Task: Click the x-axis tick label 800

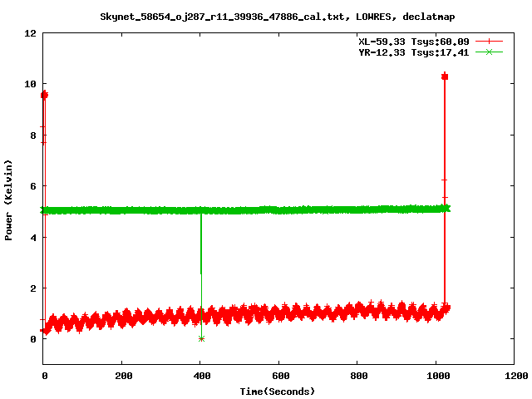Action: [359, 376]
